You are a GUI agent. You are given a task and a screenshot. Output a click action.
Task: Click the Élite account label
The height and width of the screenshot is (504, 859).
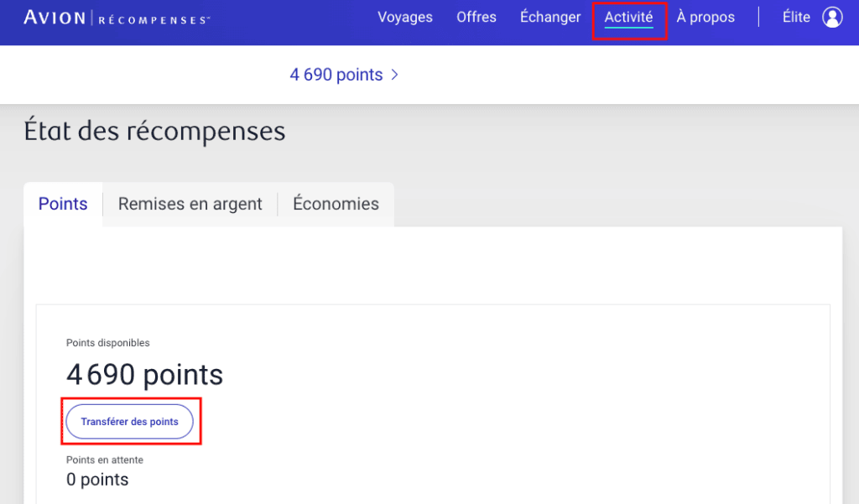coord(796,17)
